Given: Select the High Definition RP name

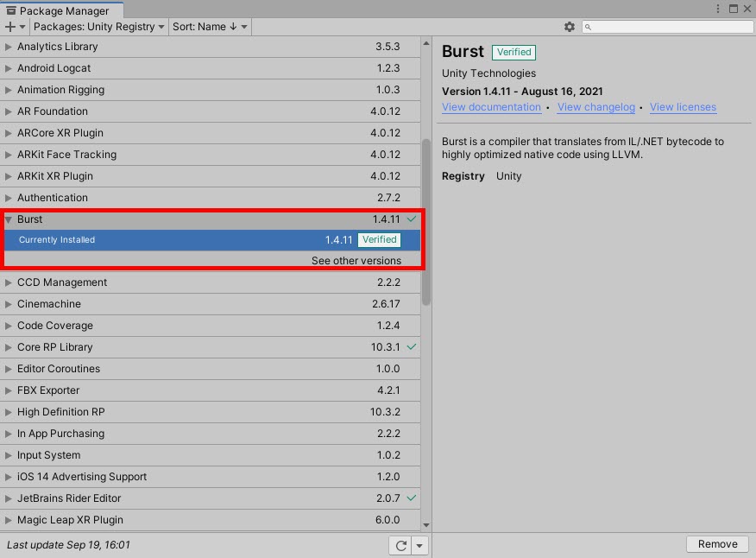Looking at the screenshot, I should 60,412.
